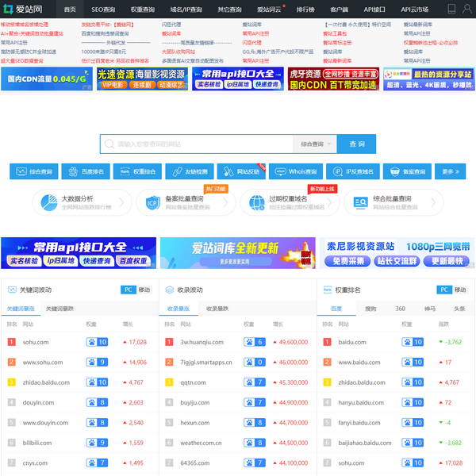Open the mobile phone icon in top bar

click(451, 9)
